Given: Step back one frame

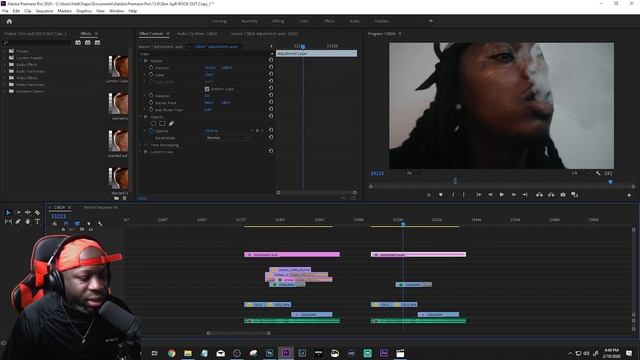Looking at the screenshot, I should [x=490, y=195].
